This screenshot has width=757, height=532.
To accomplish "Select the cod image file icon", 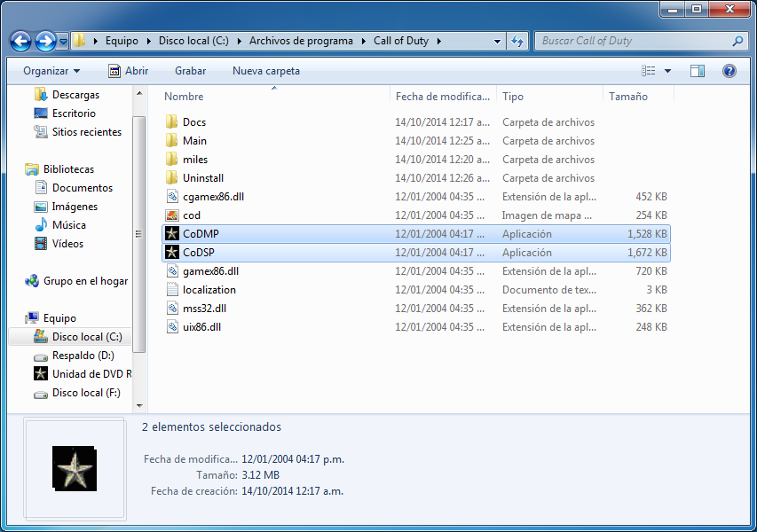I will click(x=172, y=215).
